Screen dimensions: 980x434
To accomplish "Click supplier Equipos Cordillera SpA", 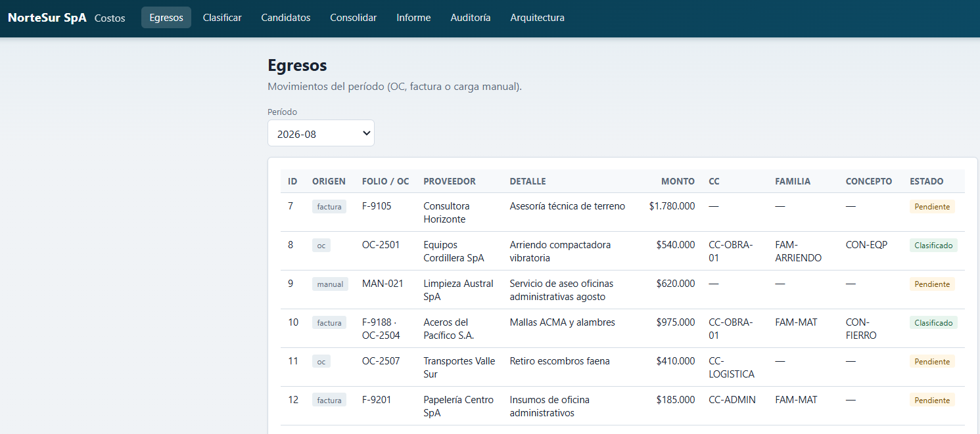I will pyautogui.click(x=454, y=251).
